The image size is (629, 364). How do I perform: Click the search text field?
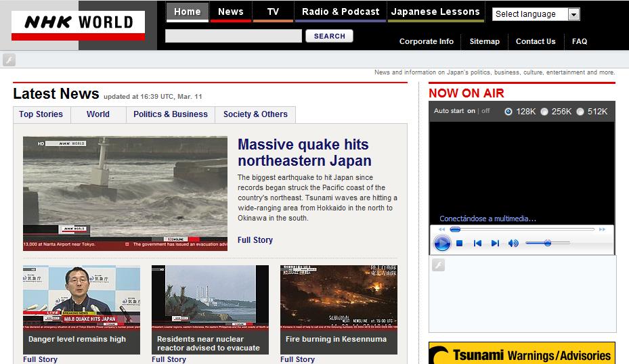(234, 36)
